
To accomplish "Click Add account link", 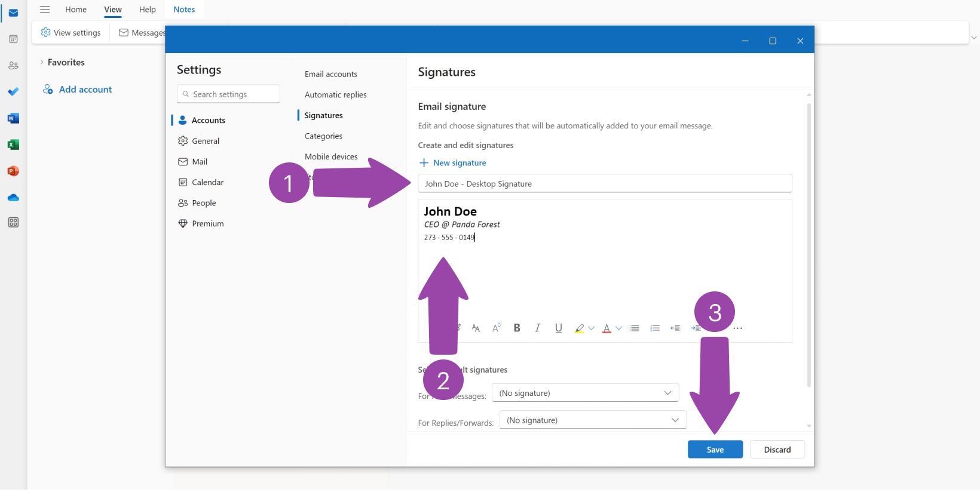I will coord(85,89).
